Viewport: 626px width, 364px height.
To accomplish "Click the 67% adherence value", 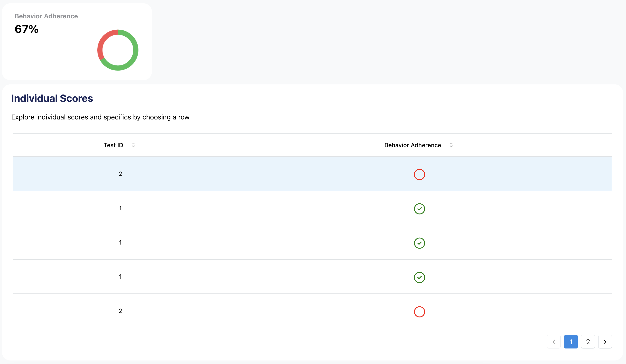I will click(x=27, y=29).
